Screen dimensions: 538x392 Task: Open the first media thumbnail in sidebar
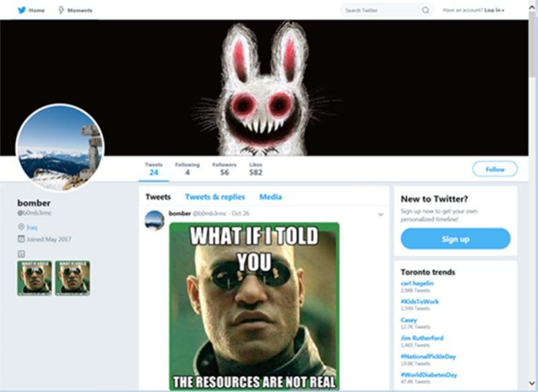pyautogui.click(x=34, y=278)
